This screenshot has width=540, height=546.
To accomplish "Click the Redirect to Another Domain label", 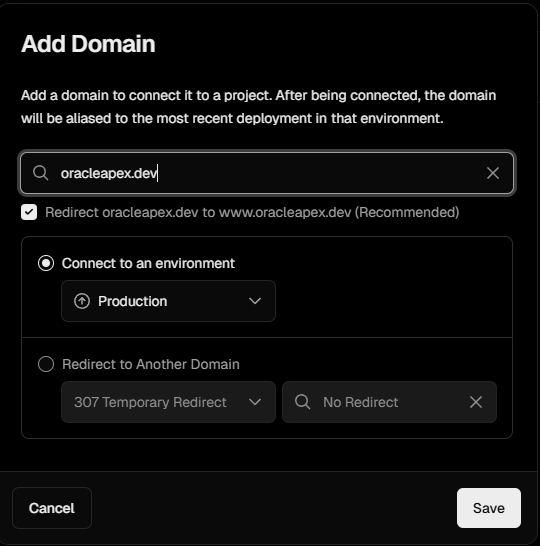I will point(151,364).
